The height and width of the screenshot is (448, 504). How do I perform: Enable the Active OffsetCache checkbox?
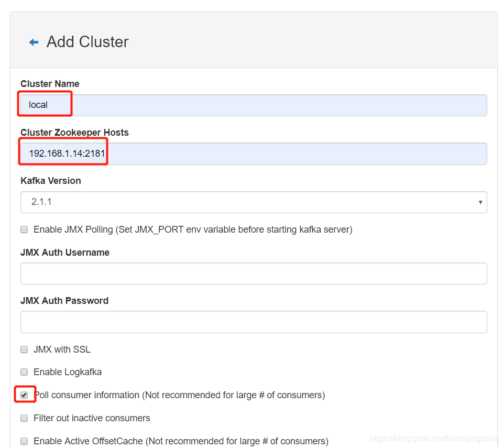tap(24, 441)
